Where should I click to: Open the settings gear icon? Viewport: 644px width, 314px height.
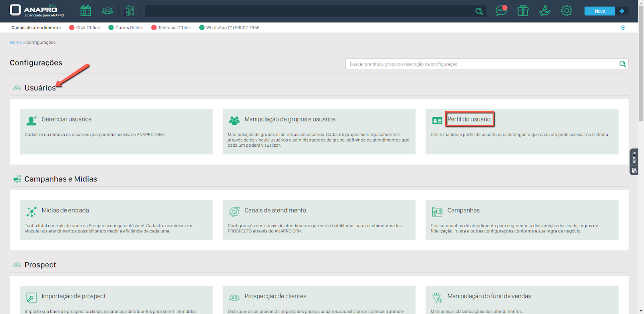566,11
